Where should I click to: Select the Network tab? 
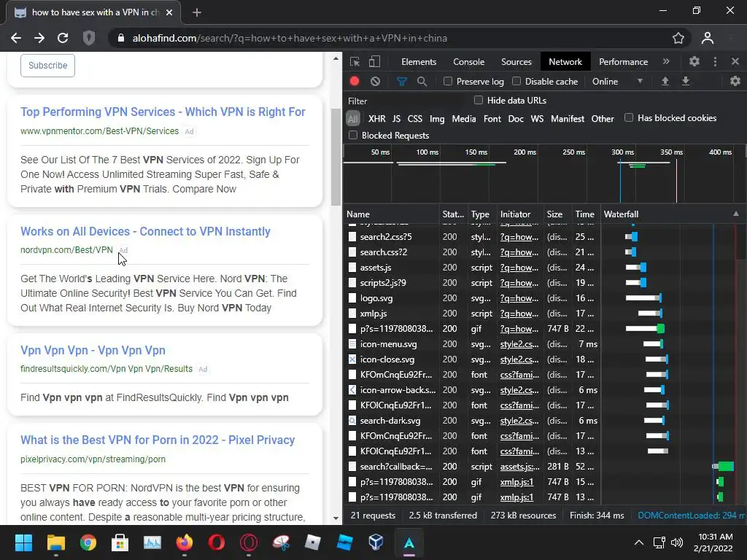point(565,62)
